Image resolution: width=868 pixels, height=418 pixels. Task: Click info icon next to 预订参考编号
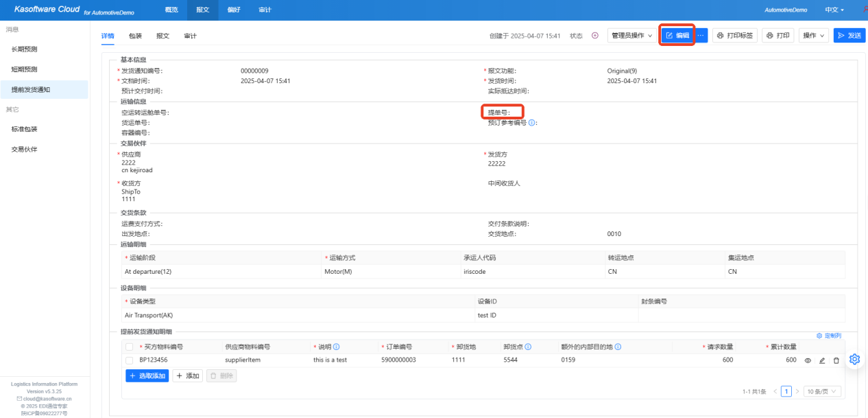(532, 123)
